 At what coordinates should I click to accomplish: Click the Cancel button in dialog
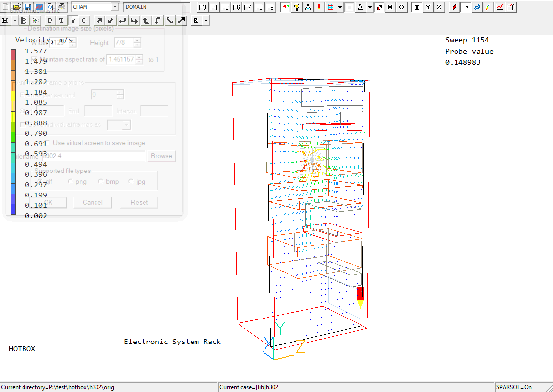coord(93,202)
